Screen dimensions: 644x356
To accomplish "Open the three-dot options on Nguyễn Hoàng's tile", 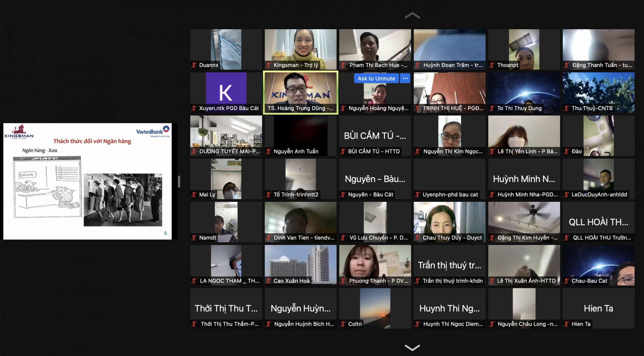I will (x=405, y=79).
